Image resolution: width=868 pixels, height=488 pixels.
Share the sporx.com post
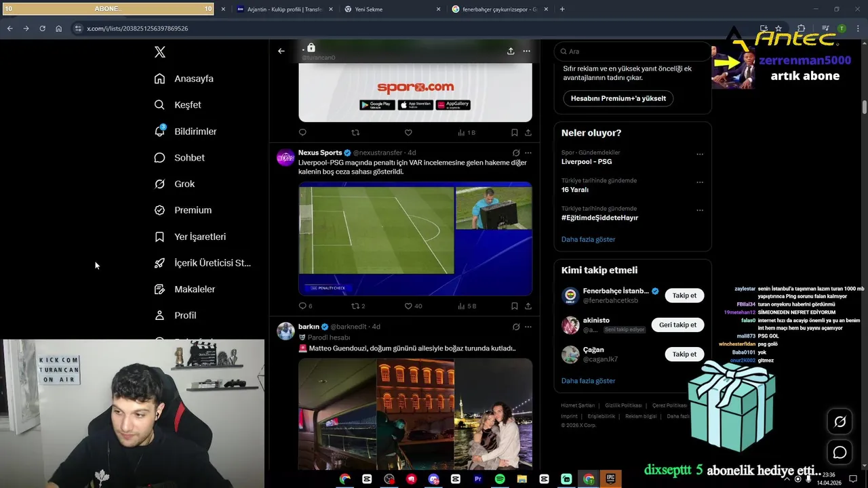[528, 133]
